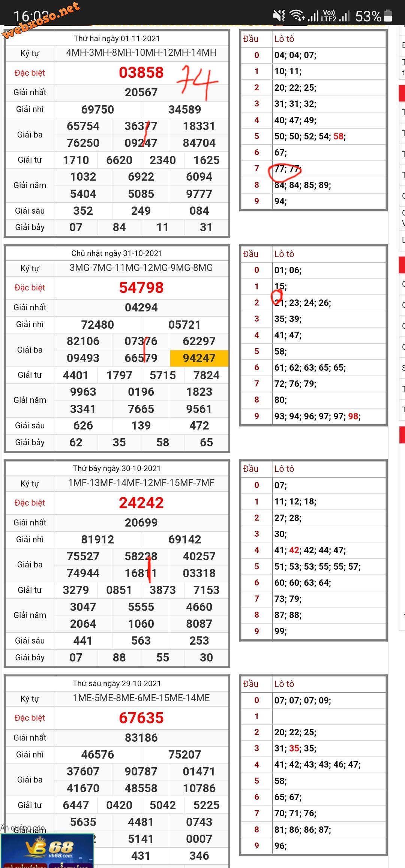Click third prize number 65754
Screen dimensions: 405x868
(x=83, y=126)
